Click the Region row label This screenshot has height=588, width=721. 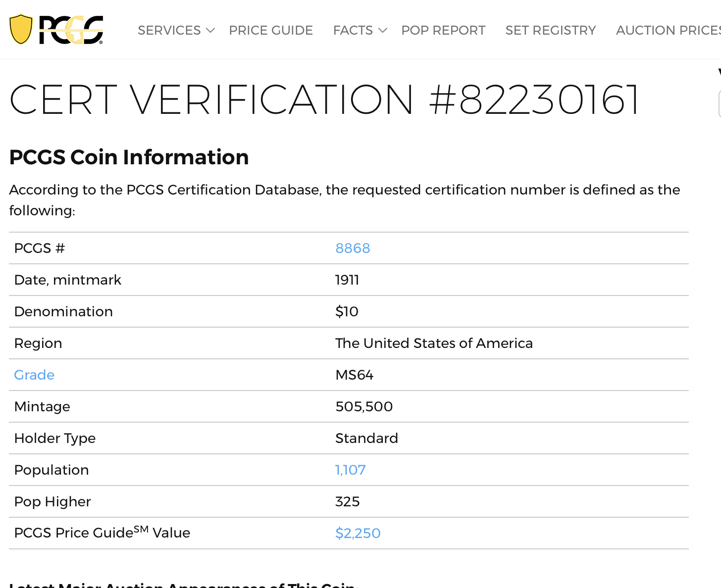click(x=38, y=343)
